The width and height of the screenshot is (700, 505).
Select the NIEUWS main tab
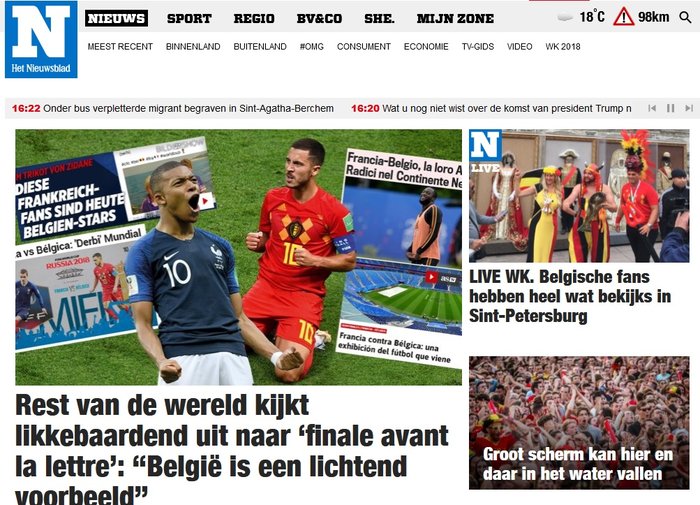pyautogui.click(x=117, y=18)
